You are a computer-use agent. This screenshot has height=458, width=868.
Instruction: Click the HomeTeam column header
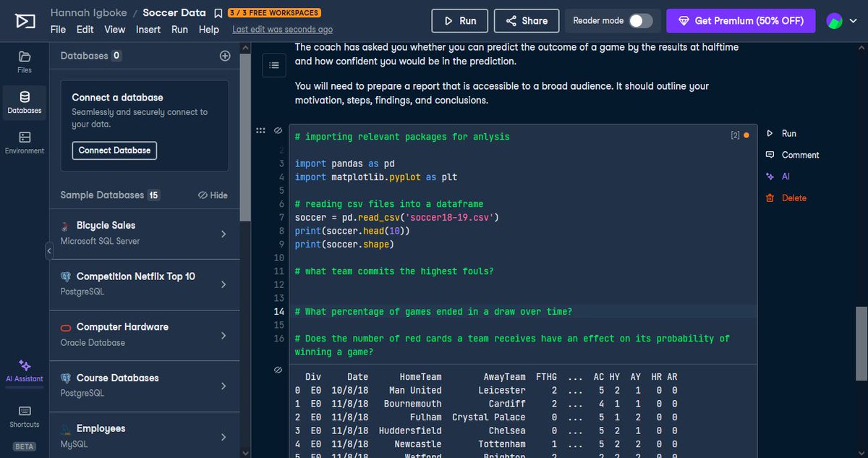[420, 377]
